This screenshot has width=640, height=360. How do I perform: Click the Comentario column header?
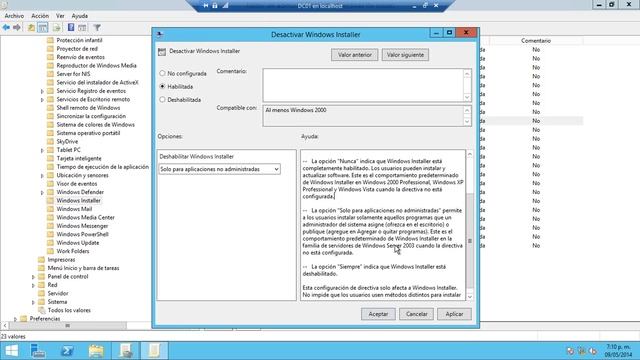point(536,41)
